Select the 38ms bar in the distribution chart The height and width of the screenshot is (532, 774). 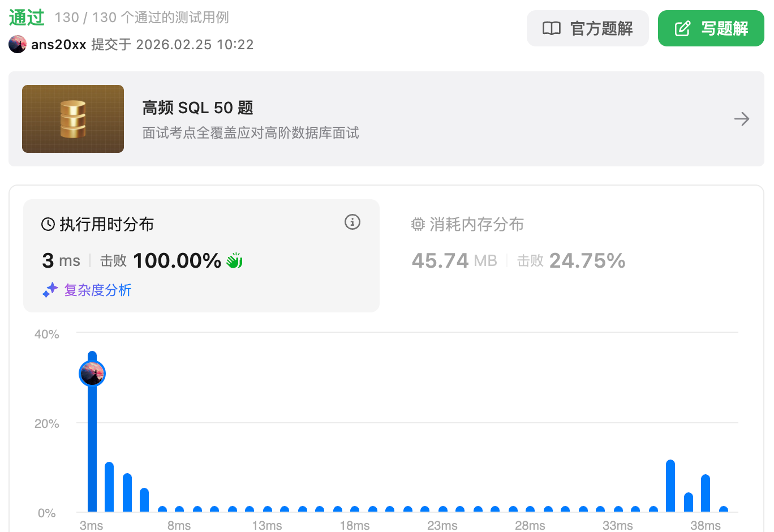706,493
